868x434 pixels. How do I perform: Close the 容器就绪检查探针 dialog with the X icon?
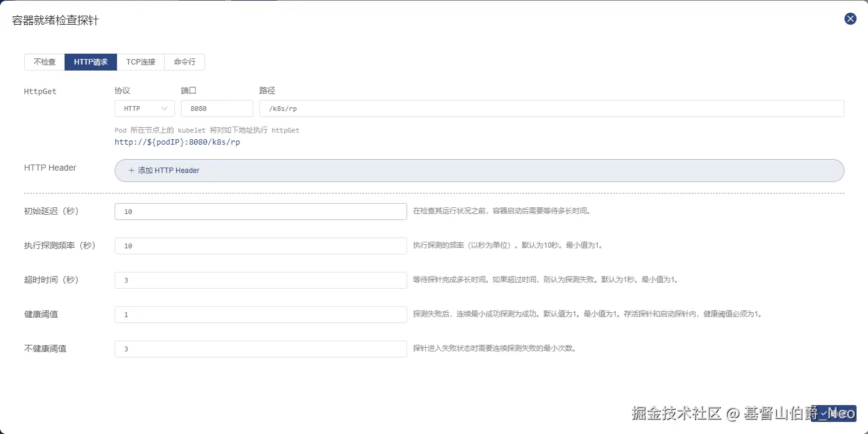pyautogui.click(x=851, y=19)
